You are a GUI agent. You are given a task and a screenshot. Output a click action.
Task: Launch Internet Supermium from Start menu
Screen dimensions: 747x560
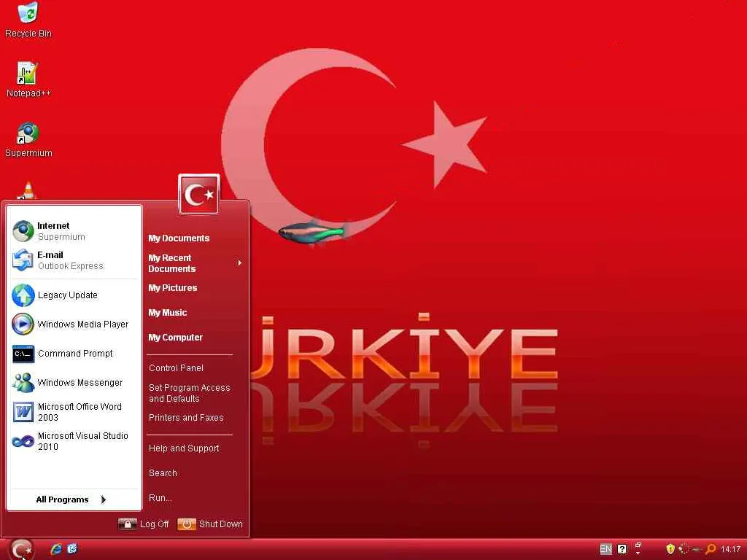click(75, 231)
